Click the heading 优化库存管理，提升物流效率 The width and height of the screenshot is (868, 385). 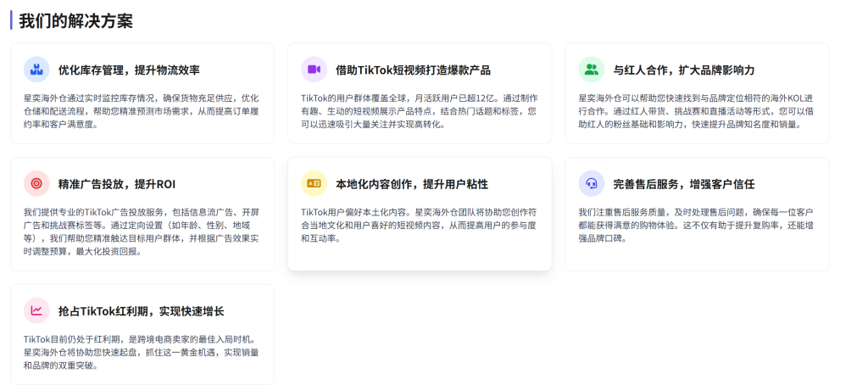(129, 70)
